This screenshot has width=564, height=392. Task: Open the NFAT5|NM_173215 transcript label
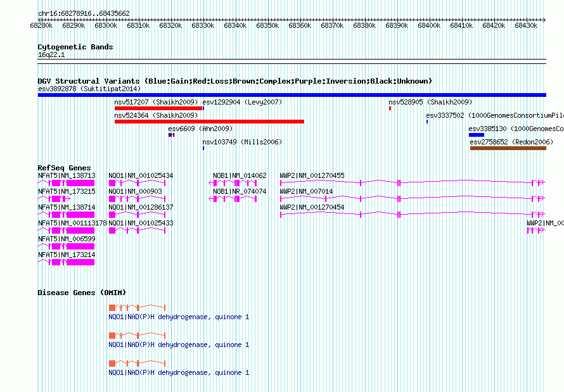point(67,191)
